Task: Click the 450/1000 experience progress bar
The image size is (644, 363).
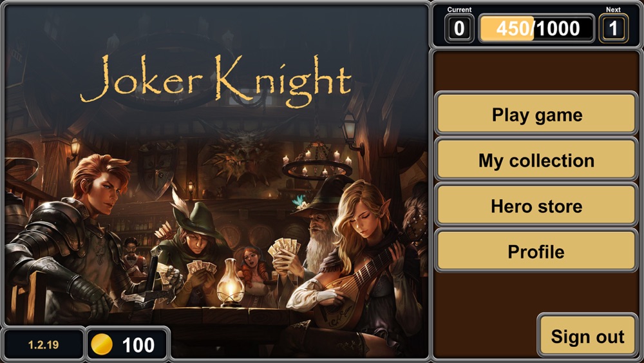Action: click(536, 28)
